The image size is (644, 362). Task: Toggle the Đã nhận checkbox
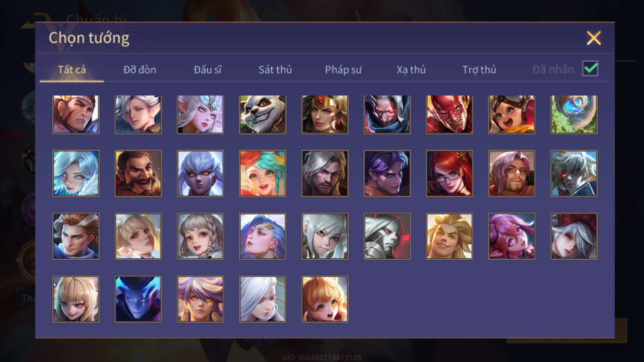pyautogui.click(x=590, y=69)
